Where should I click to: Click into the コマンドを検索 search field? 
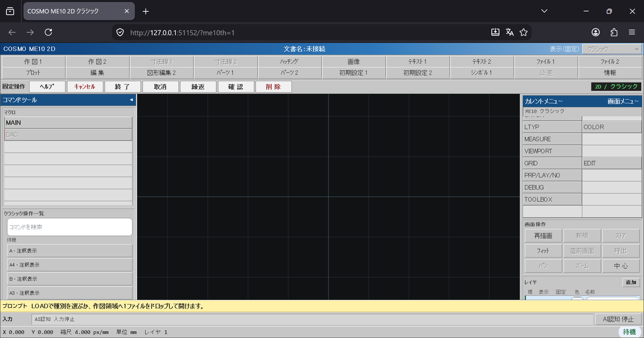coord(70,227)
